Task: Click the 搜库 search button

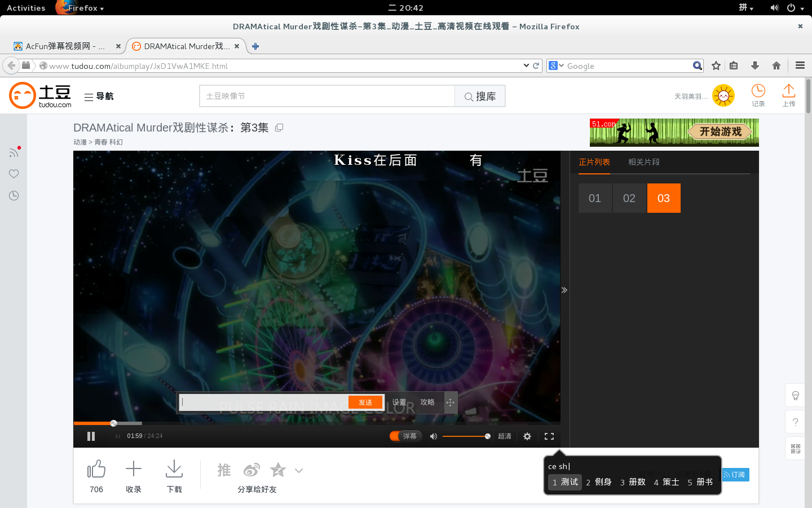Action: (x=480, y=96)
